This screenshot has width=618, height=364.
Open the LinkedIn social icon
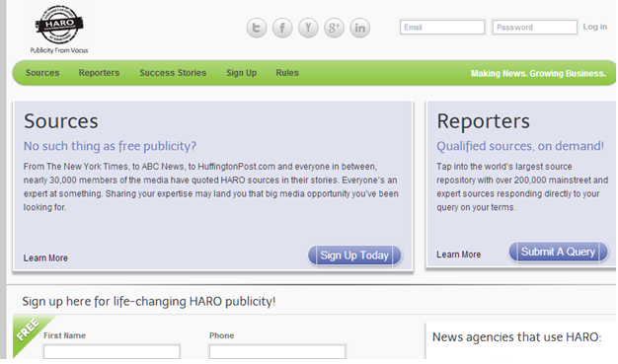pyautogui.click(x=360, y=28)
